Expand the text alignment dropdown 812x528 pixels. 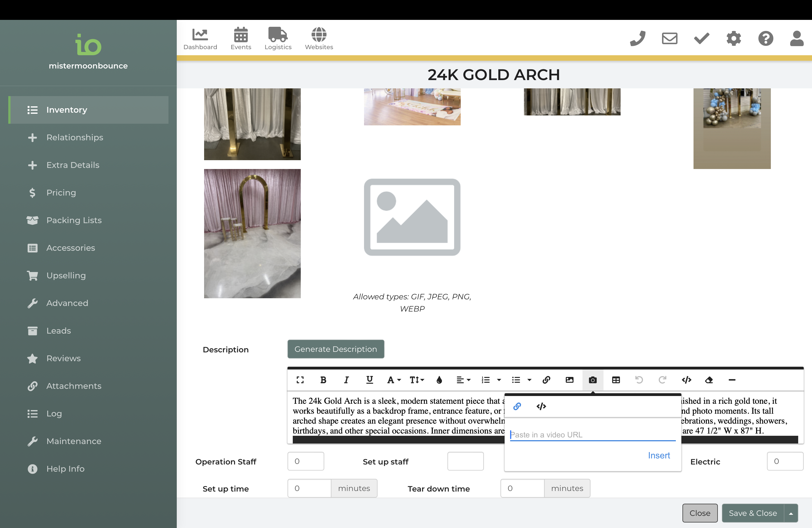pyautogui.click(x=463, y=380)
